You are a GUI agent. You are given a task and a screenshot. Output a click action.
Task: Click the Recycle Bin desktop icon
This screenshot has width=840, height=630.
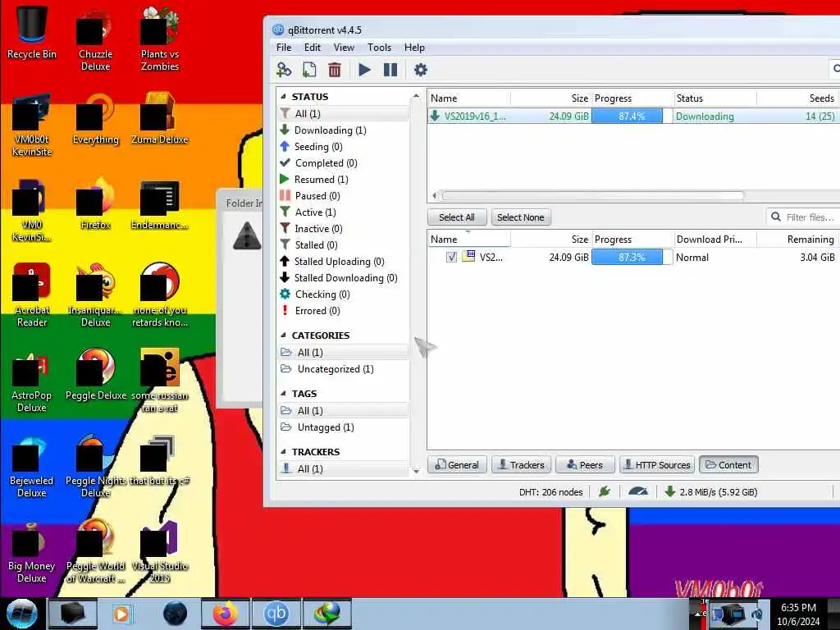pos(32,32)
